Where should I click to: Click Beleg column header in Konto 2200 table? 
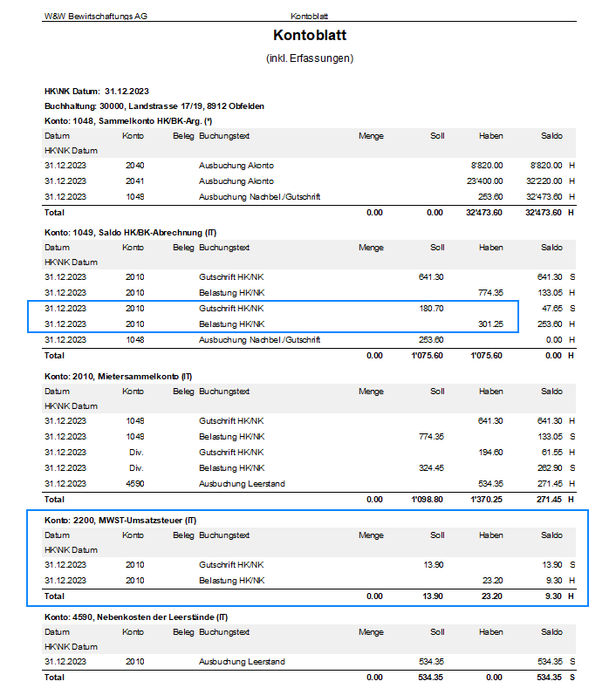pyautogui.click(x=183, y=535)
